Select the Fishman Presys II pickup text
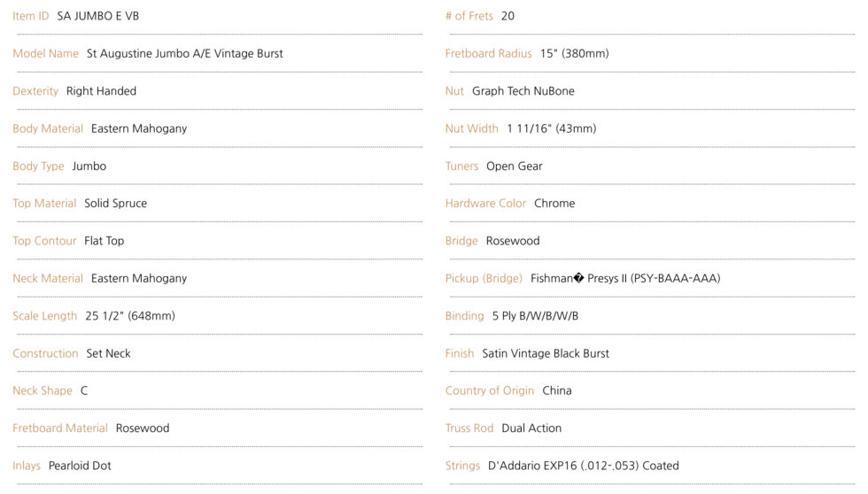The width and height of the screenshot is (868, 494). coord(624,279)
